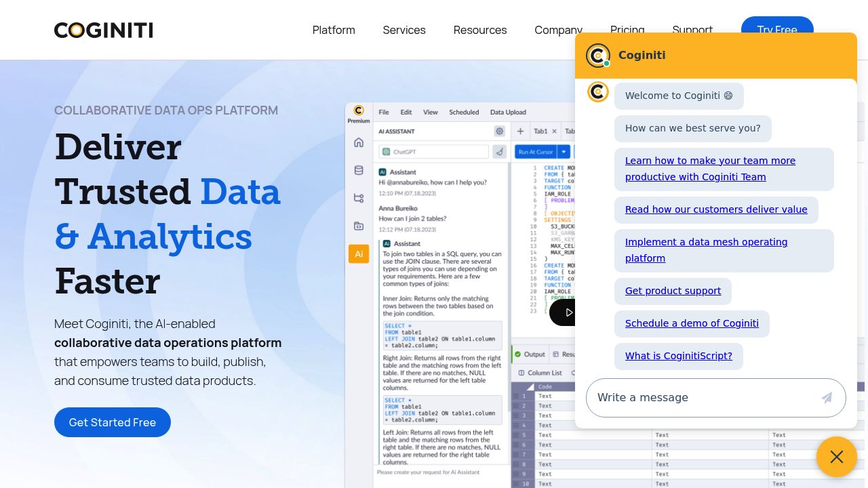Click the Collaborative Data Ops Platform heading
The image size is (868, 488).
(x=166, y=110)
